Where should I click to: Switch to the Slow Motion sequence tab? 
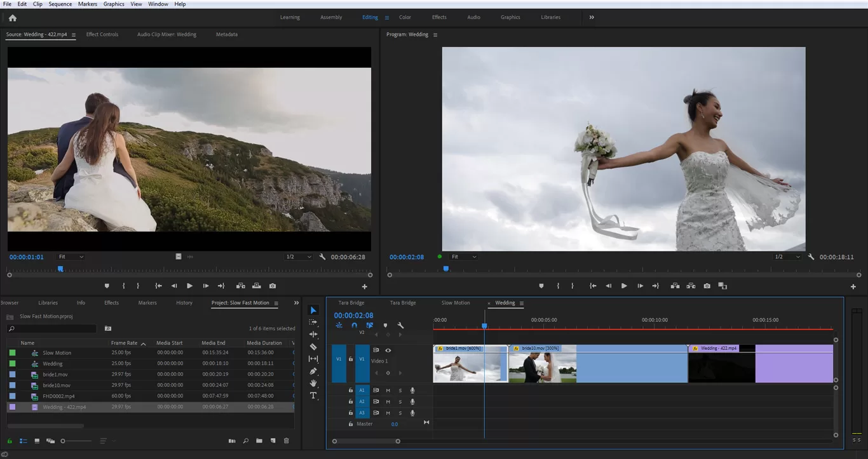point(456,303)
